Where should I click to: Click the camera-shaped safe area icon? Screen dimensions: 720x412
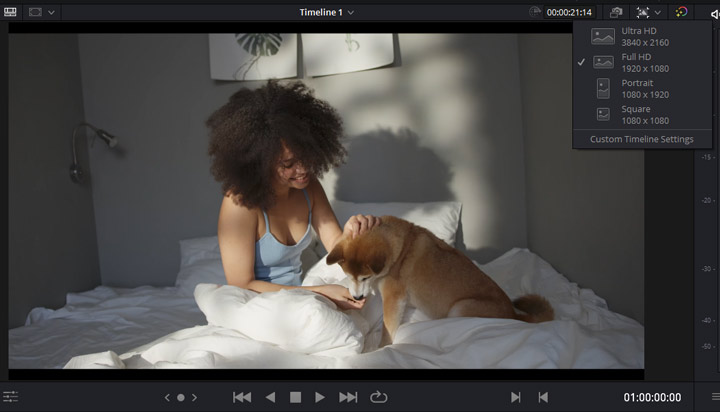pos(615,12)
